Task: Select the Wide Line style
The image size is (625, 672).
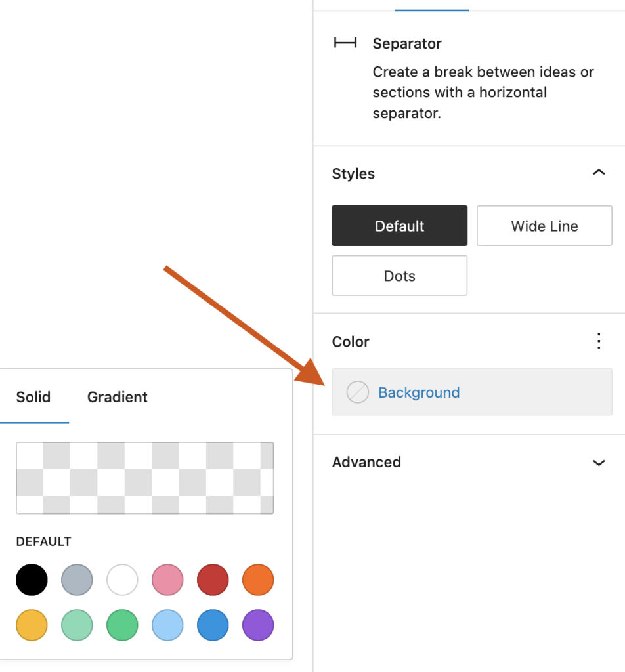Action: [544, 226]
